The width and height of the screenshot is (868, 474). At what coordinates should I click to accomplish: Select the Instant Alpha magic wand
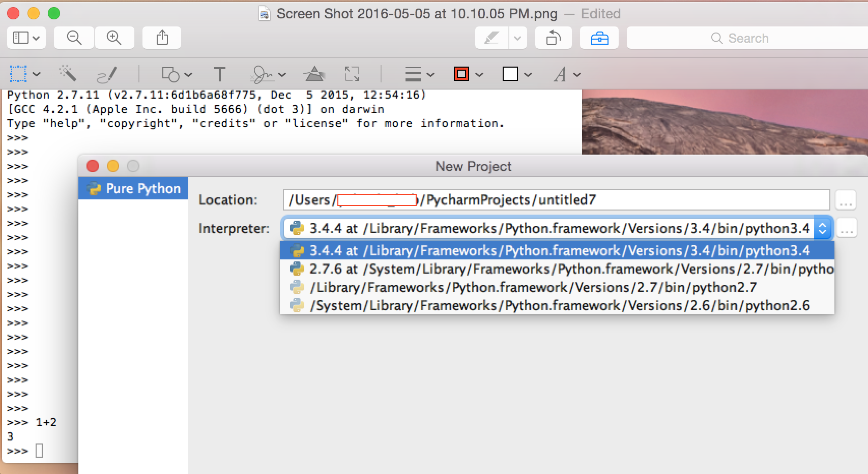tap(67, 74)
